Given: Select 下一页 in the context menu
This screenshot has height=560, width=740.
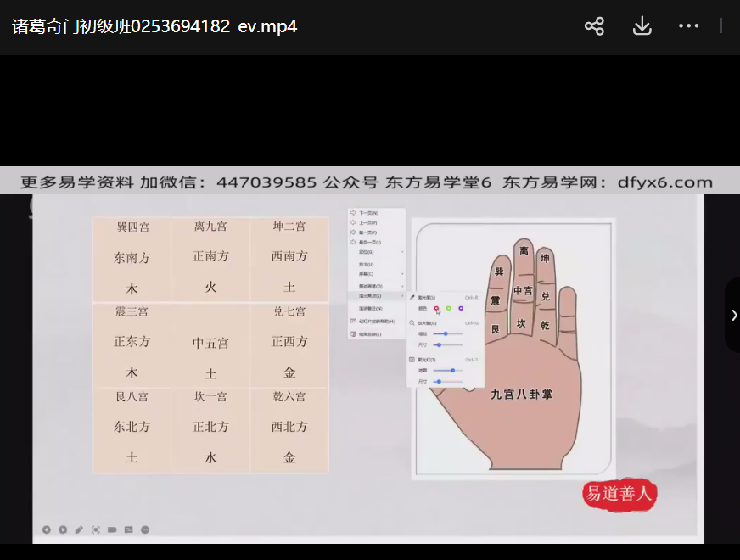Looking at the screenshot, I should [367, 213].
